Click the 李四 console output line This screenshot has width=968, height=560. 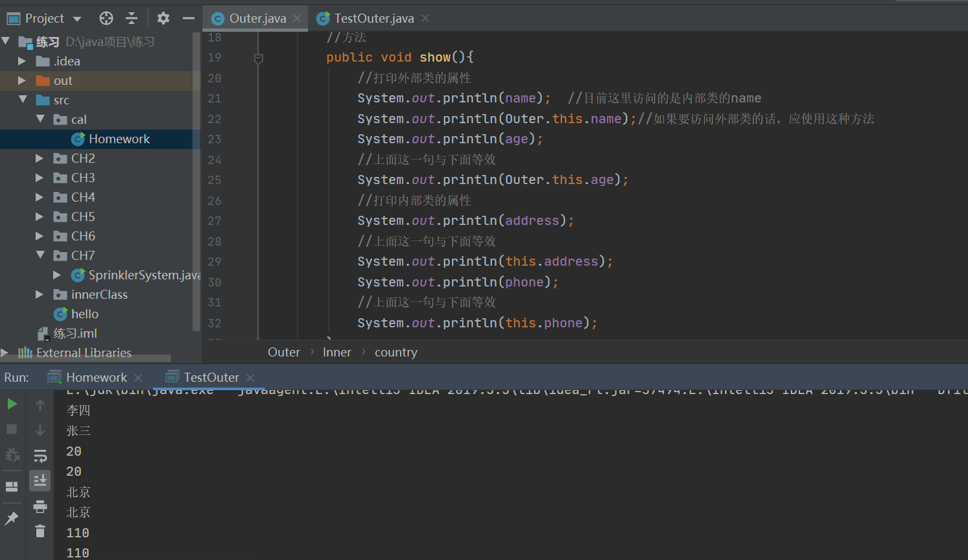coord(78,410)
